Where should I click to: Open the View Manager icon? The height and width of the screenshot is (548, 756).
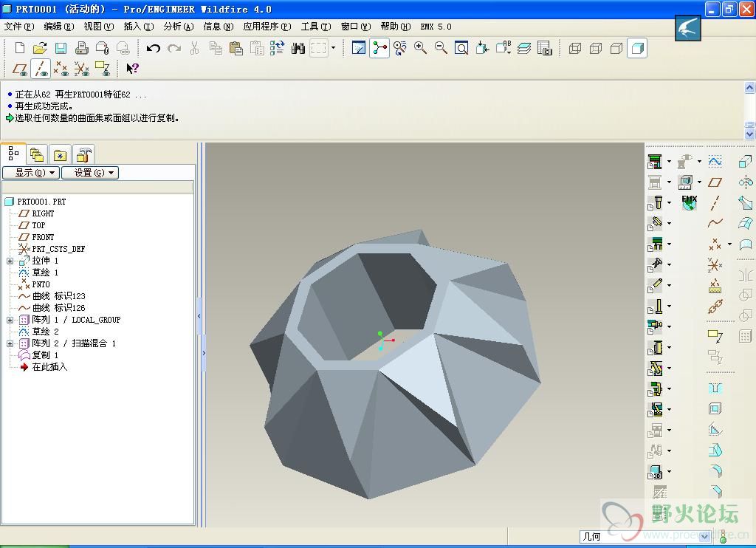pos(544,48)
